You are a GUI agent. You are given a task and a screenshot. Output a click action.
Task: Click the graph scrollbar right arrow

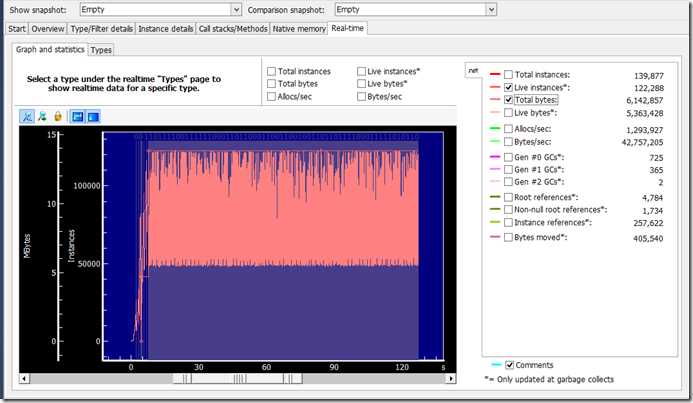click(450, 379)
